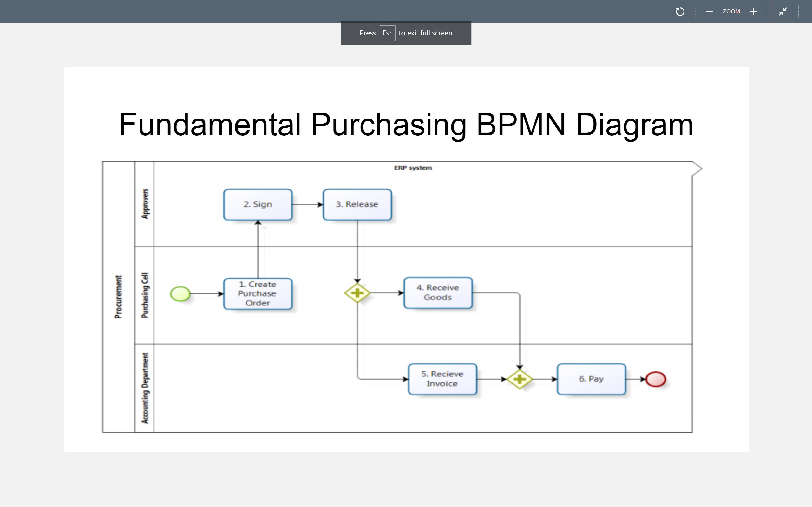Click the slide title text
The width and height of the screenshot is (812, 507).
point(406,125)
